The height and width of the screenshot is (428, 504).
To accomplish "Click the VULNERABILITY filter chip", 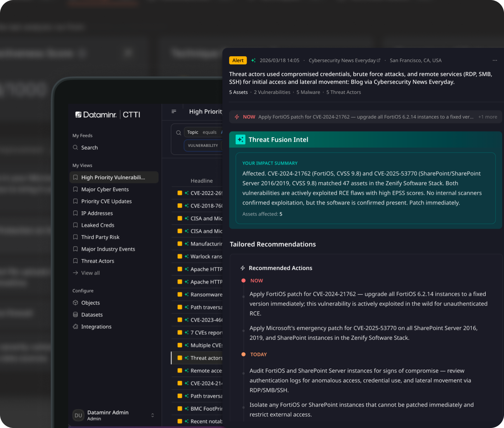I will tap(203, 146).
